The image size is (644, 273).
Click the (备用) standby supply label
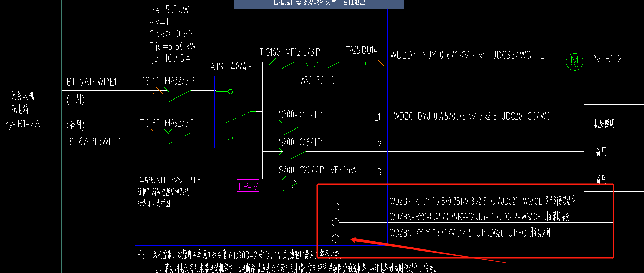pos(76,124)
